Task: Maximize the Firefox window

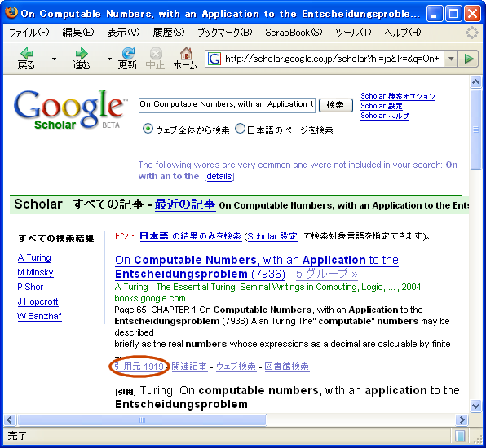Action: coord(453,13)
